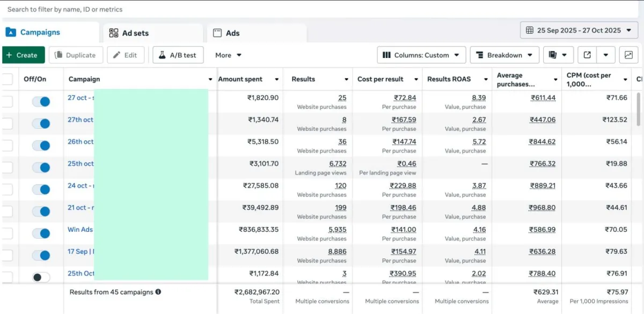644x314 pixels.
Task: Open the Amount spent column dropdown arrow
Action: click(277, 79)
